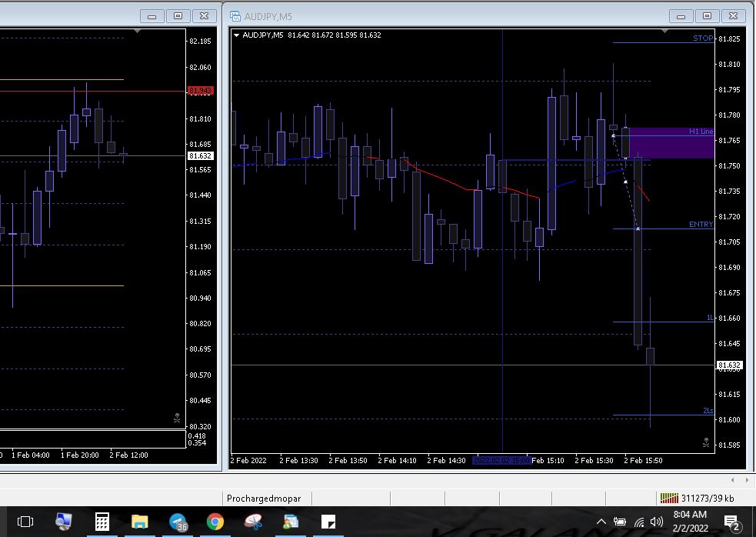This screenshot has height=537, width=756.
Task: Open File Explorer from the taskbar
Action: click(139, 522)
